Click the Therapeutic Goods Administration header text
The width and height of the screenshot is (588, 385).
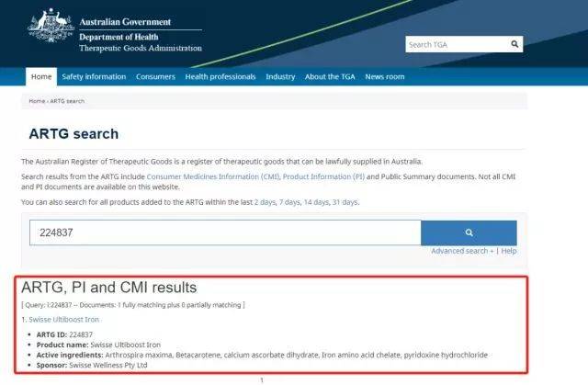click(x=141, y=48)
